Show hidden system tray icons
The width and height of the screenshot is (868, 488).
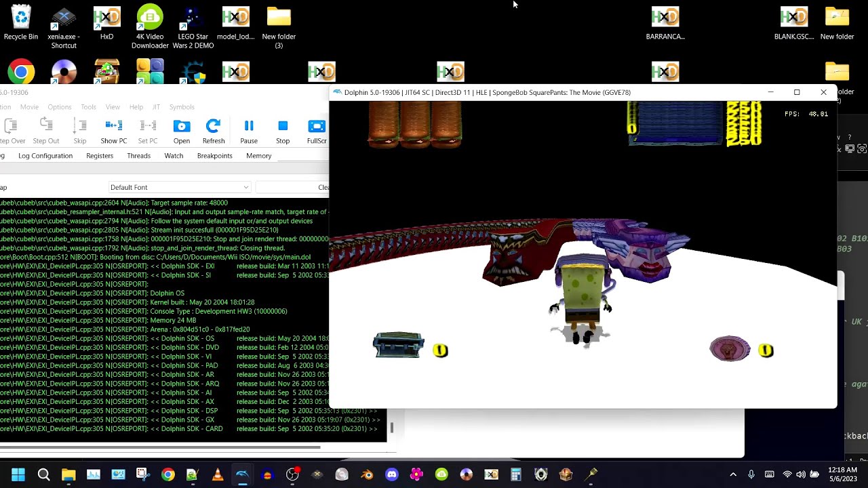(x=733, y=474)
